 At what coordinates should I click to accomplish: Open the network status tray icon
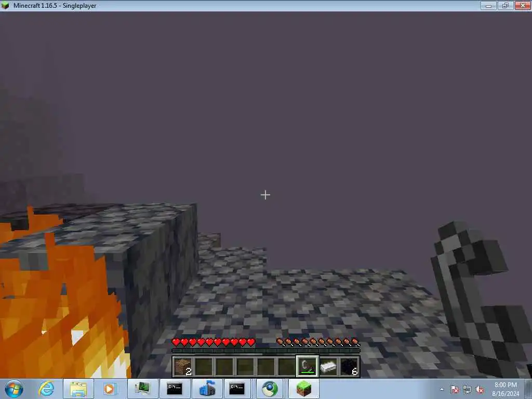point(467,390)
